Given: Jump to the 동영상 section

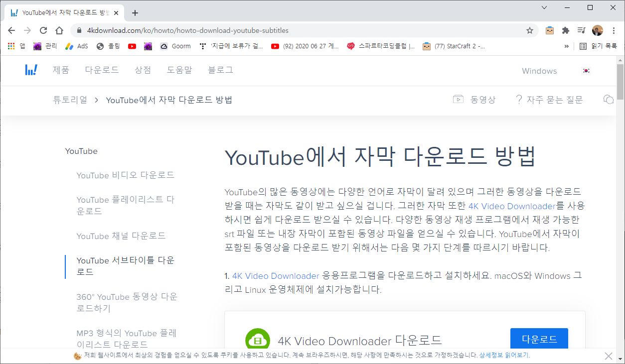Looking at the screenshot, I should pyautogui.click(x=474, y=100).
